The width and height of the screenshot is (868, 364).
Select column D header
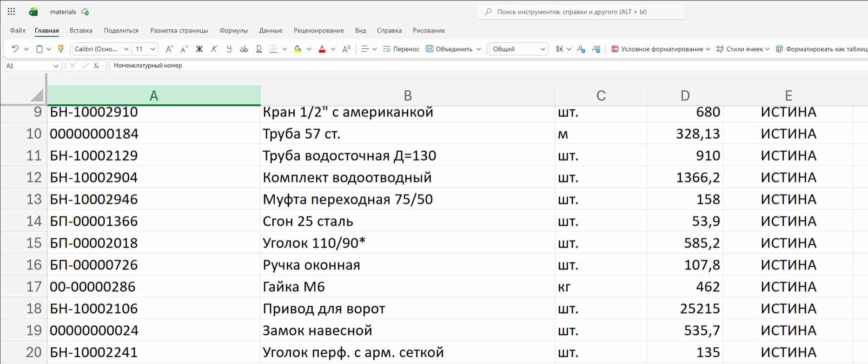coord(685,95)
